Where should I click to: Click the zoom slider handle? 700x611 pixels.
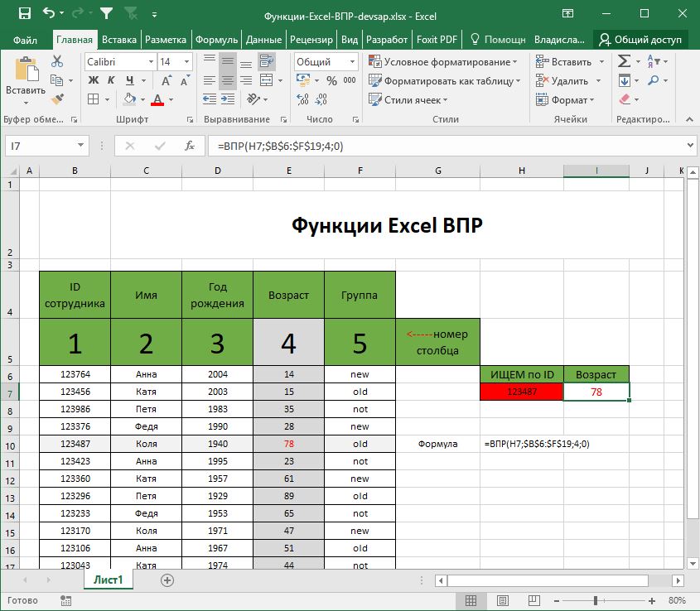coord(596,600)
